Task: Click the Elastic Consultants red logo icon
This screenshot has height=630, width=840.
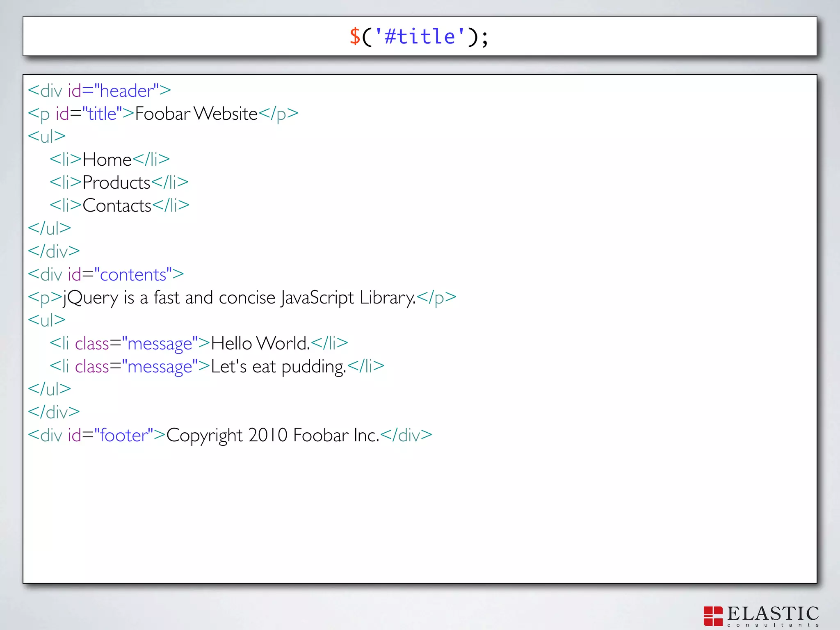Action: (713, 616)
